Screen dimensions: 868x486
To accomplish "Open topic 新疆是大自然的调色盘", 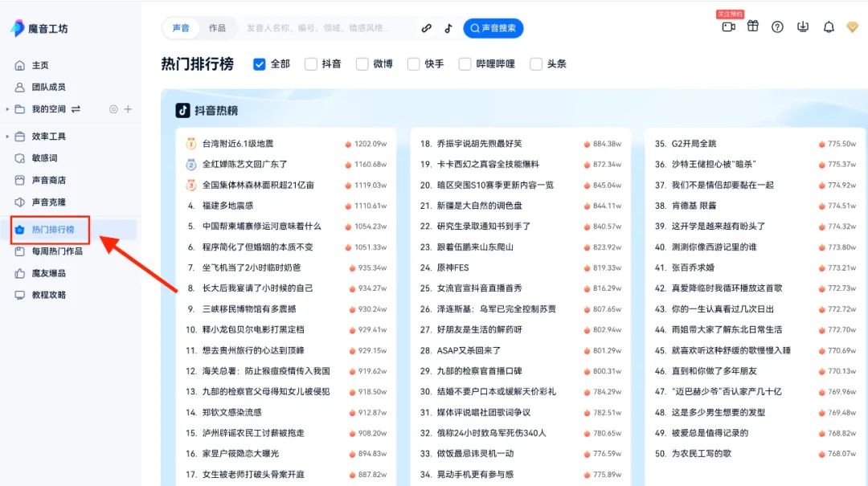I will pos(479,206).
